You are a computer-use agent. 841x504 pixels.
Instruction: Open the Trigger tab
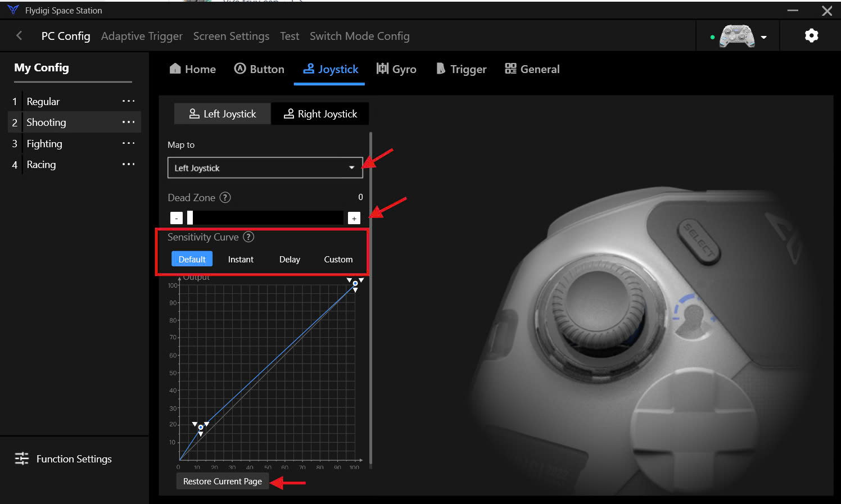coord(461,69)
